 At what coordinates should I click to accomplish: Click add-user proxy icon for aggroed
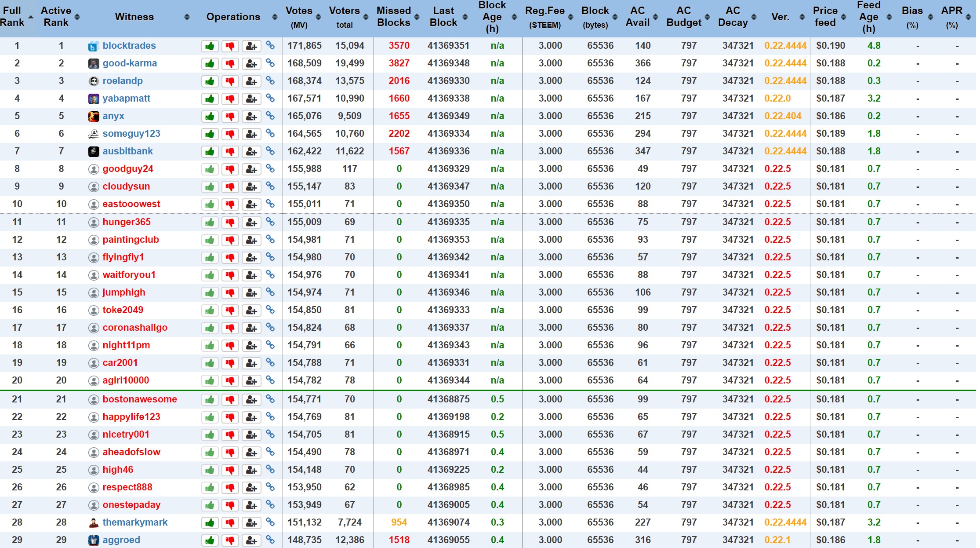(251, 540)
